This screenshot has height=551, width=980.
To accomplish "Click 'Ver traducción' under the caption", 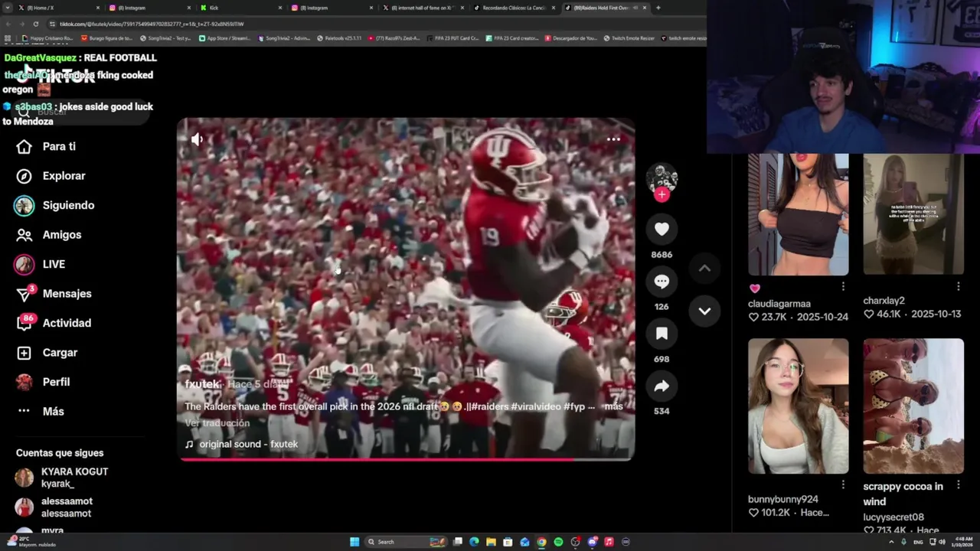I will point(217,423).
